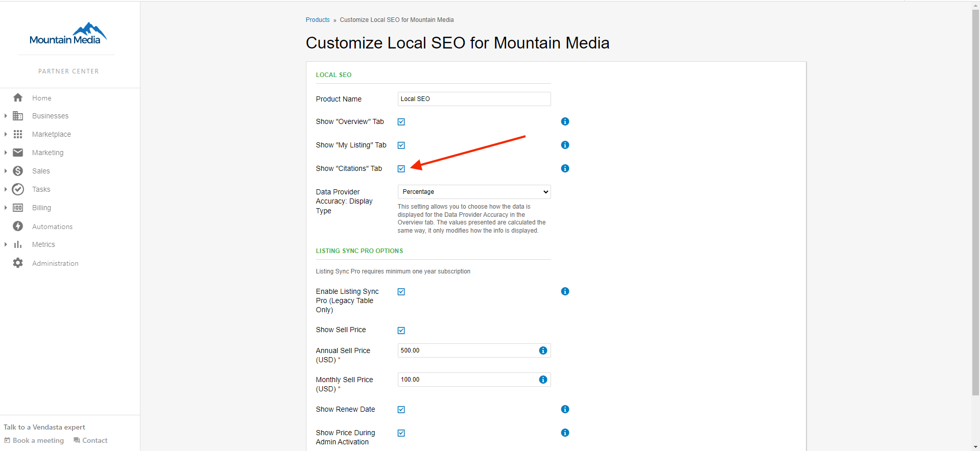Open info icon for Enable Listing Sync Pro
The width and height of the screenshot is (980, 451).
565,291
